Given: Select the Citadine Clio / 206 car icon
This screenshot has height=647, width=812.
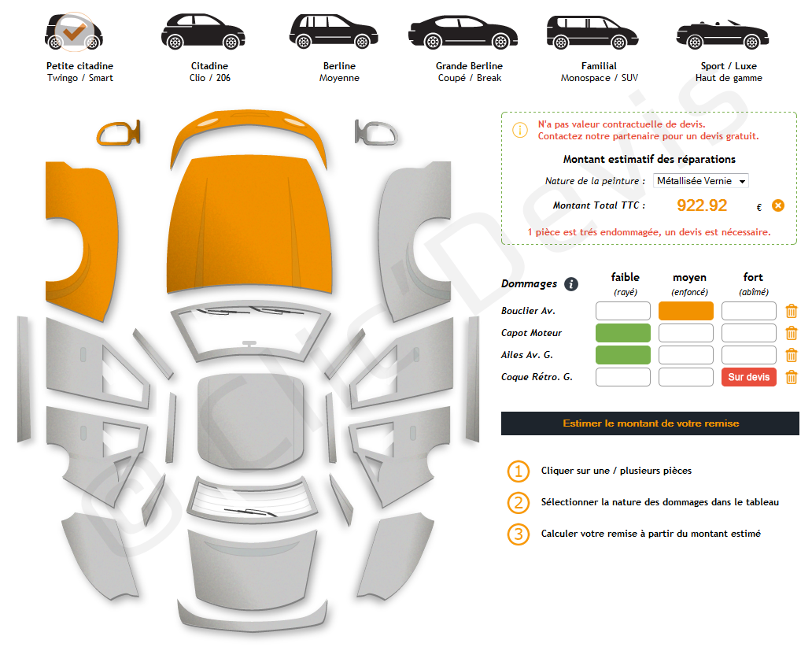Looking at the screenshot, I should tap(203, 31).
